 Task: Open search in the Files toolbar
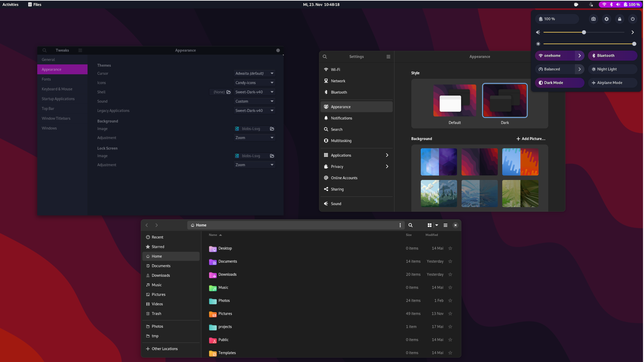(411, 225)
